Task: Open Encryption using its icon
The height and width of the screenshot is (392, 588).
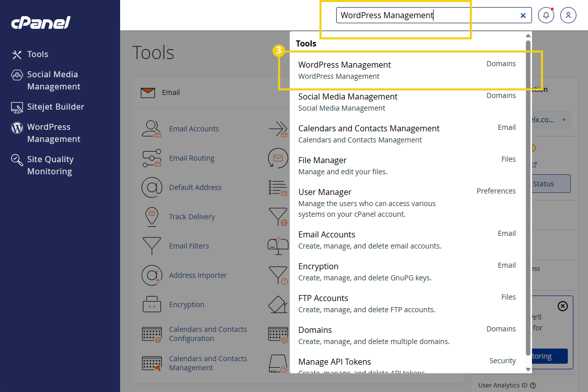Action: point(151,304)
